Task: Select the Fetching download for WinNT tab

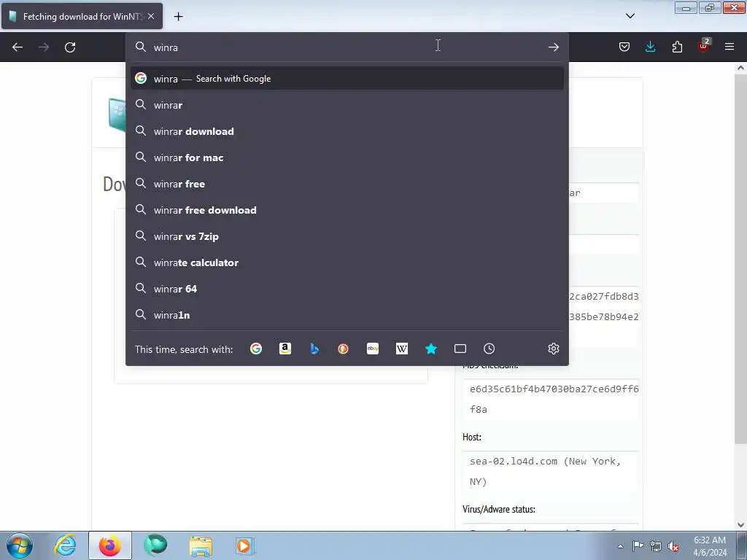Action: tap(82, 16)
